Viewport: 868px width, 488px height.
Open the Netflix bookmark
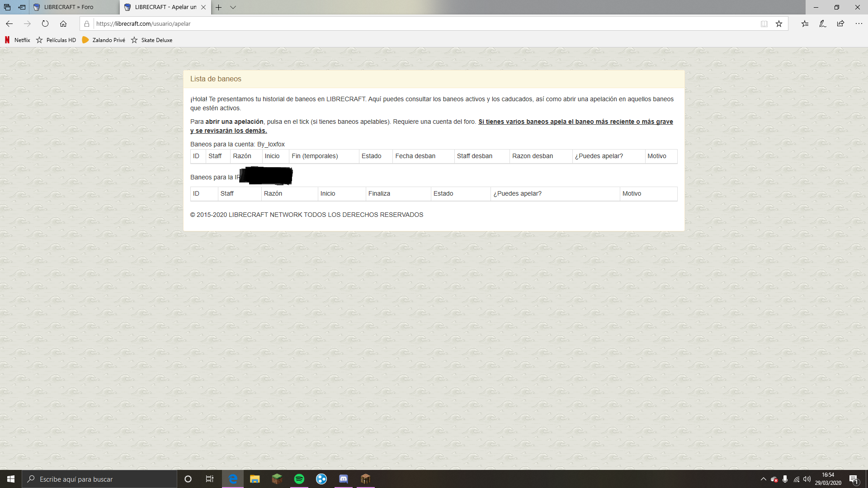[18, 40]
